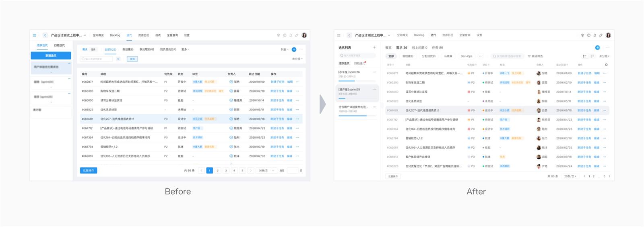Select the Dev-Ops filter pill

point(466,56)
